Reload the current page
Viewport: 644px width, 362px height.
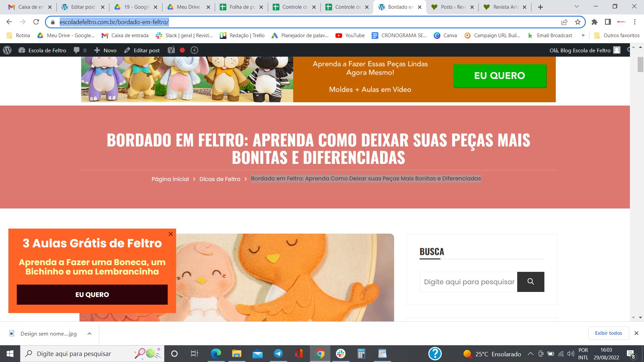pyautogui.click(x=36, y=22)
